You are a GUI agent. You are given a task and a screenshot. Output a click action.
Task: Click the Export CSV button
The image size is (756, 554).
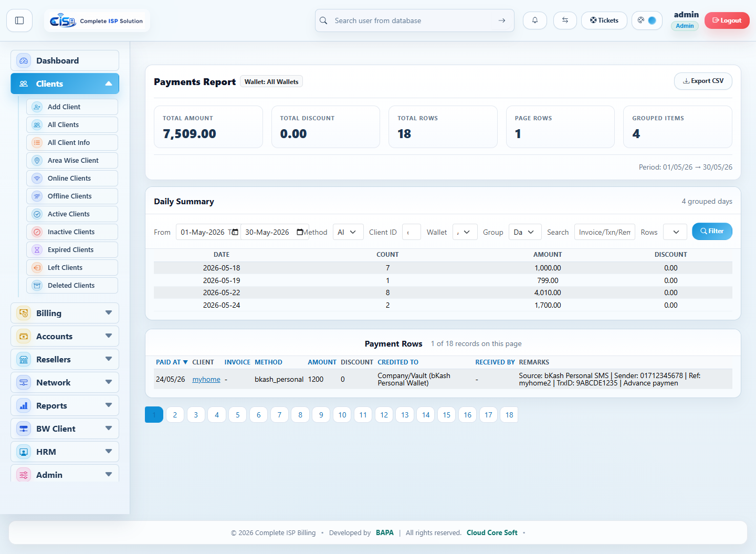click(x=703, y=81)
